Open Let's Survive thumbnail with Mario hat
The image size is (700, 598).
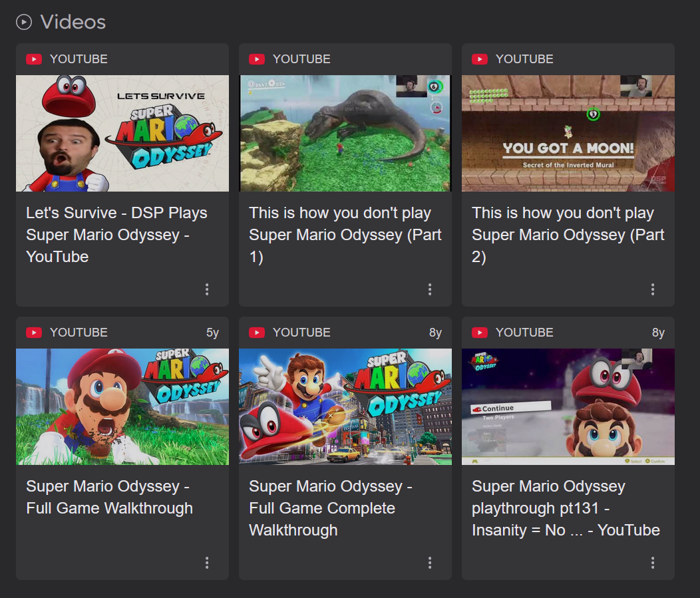tap(122, 133)
